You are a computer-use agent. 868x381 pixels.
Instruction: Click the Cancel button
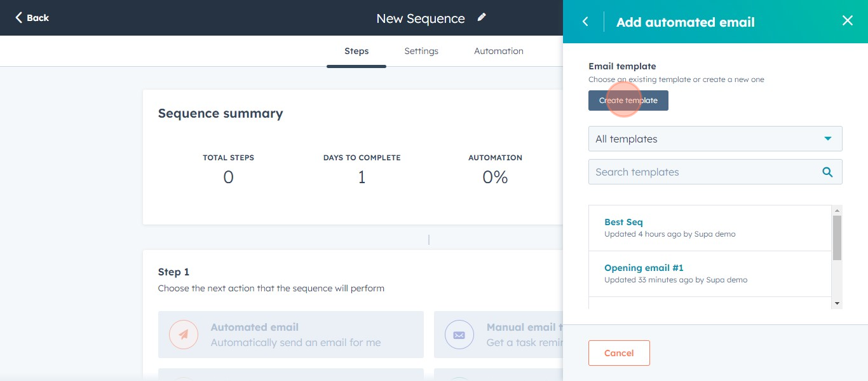[x=619, y=353]
